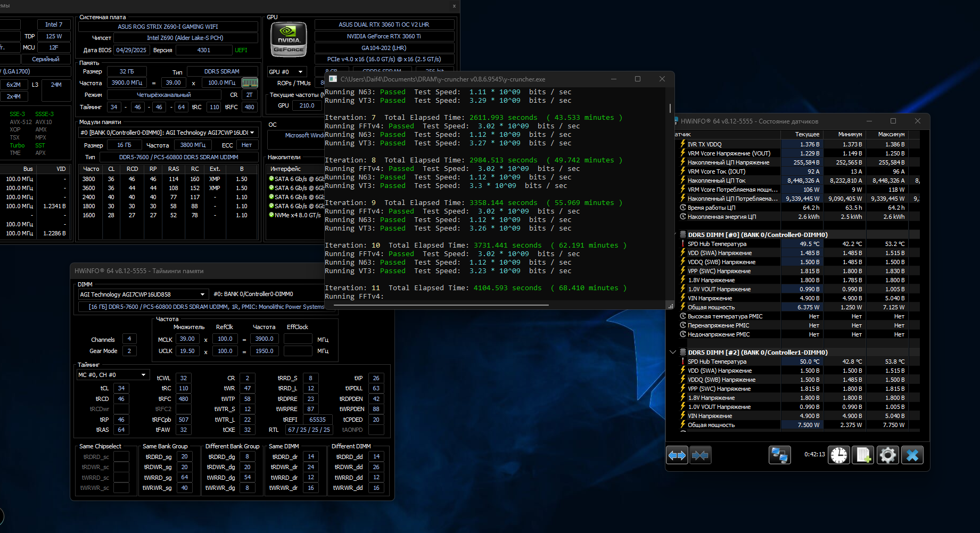The image size is (980, 533).
Task: Click the clock icon of Накопленная энергия ЦП
Action: click(683, 217)
